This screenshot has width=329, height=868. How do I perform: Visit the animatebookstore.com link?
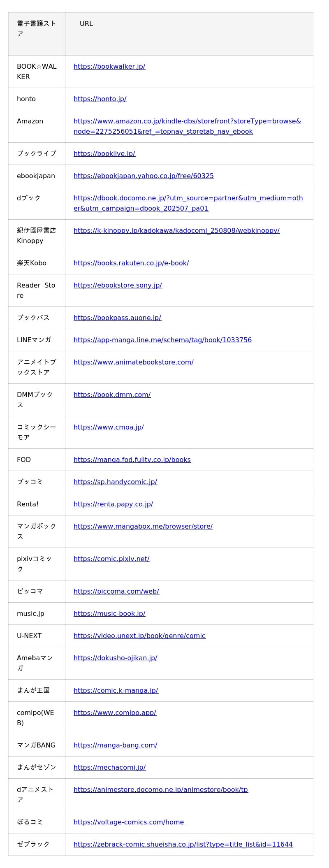click(x=134, y=362)
